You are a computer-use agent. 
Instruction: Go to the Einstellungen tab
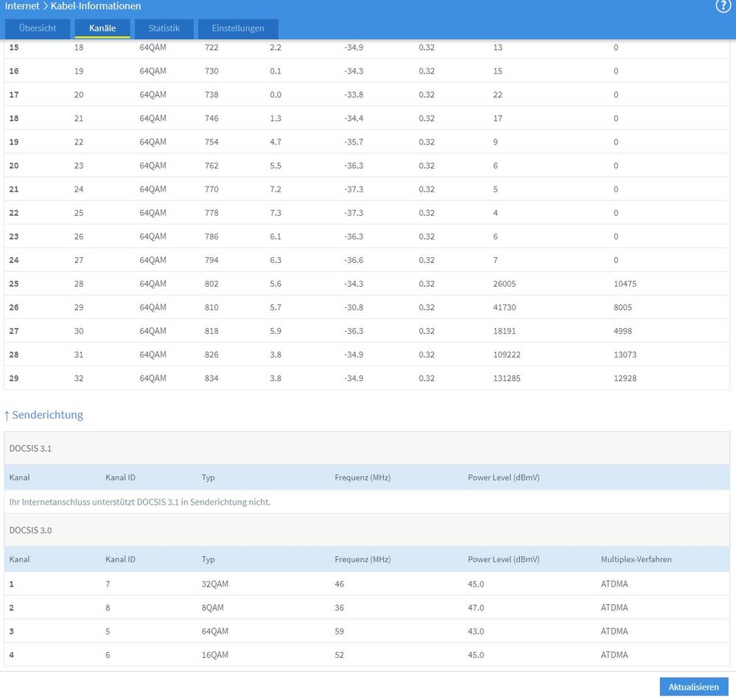(x=238, y=29)
